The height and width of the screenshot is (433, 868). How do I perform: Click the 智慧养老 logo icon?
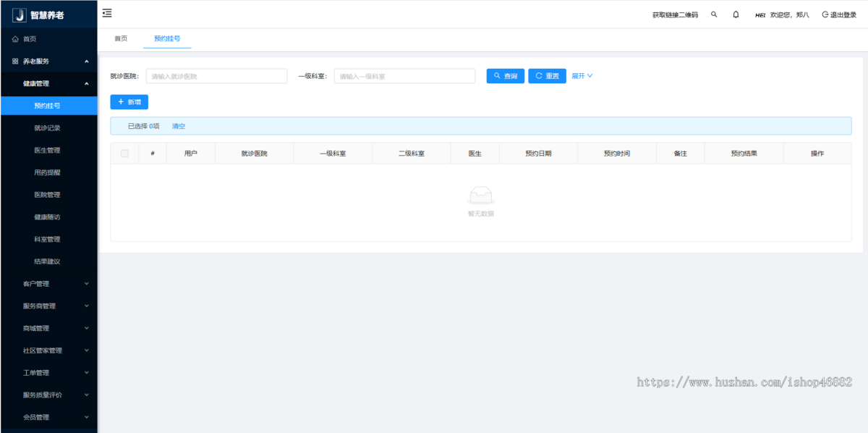pyautogui.click(x=20, y=15)
